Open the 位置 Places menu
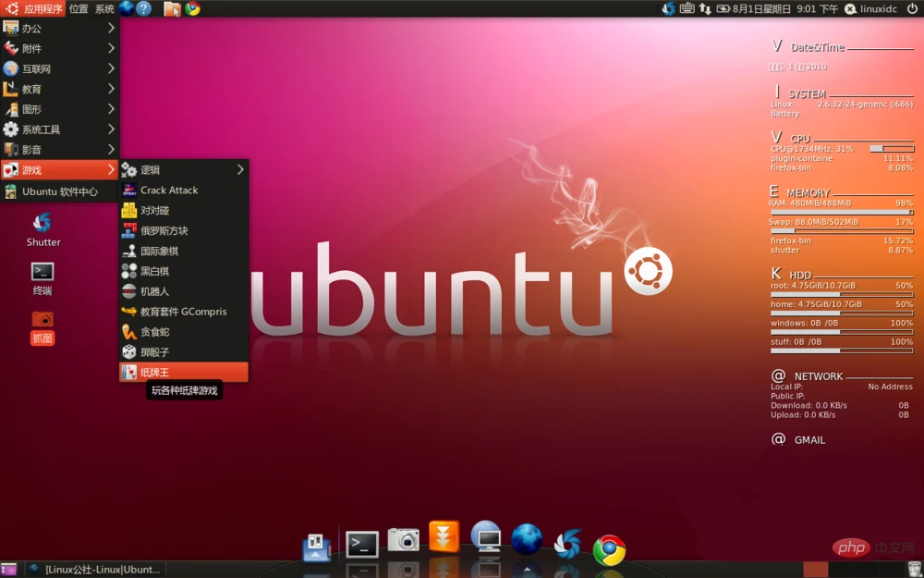 point(79,8)
